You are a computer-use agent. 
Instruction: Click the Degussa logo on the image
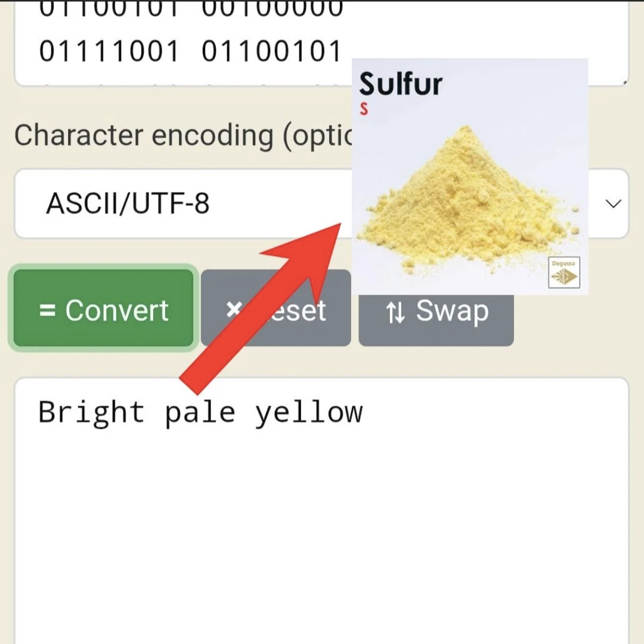564,273
